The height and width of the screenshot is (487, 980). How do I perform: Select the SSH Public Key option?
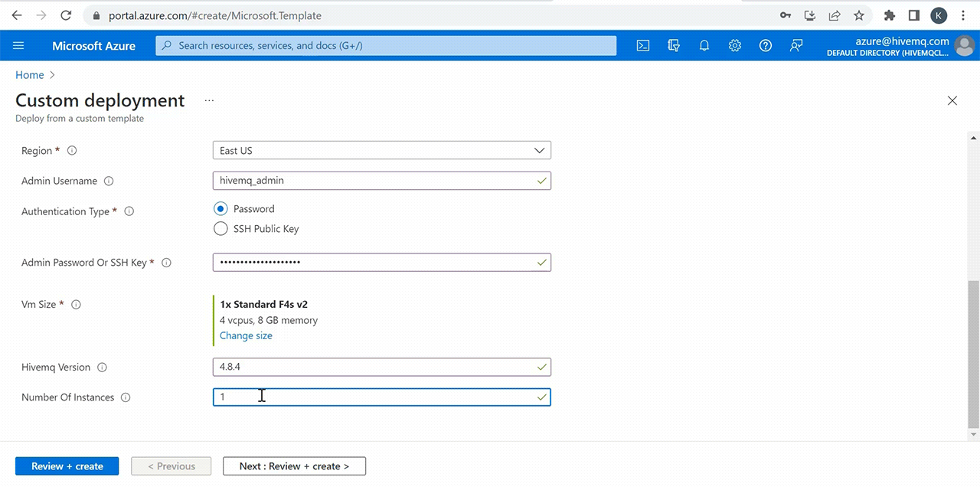220,228
